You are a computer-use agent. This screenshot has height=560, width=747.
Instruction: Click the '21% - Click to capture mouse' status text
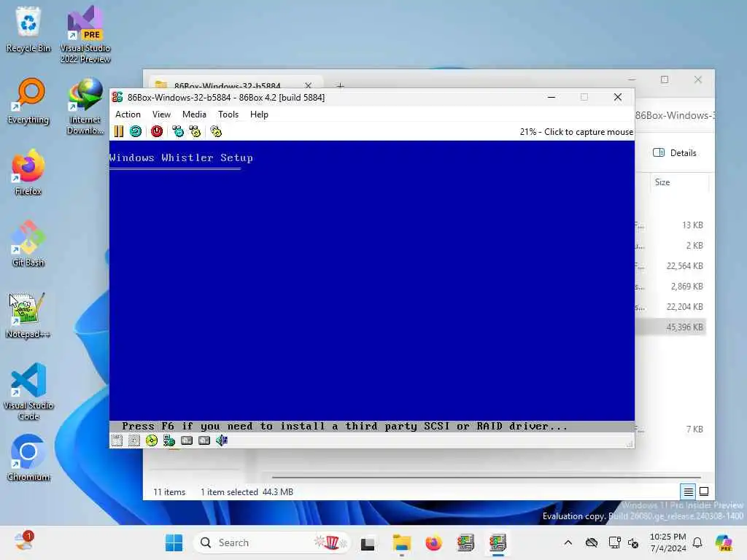[576, 132]
